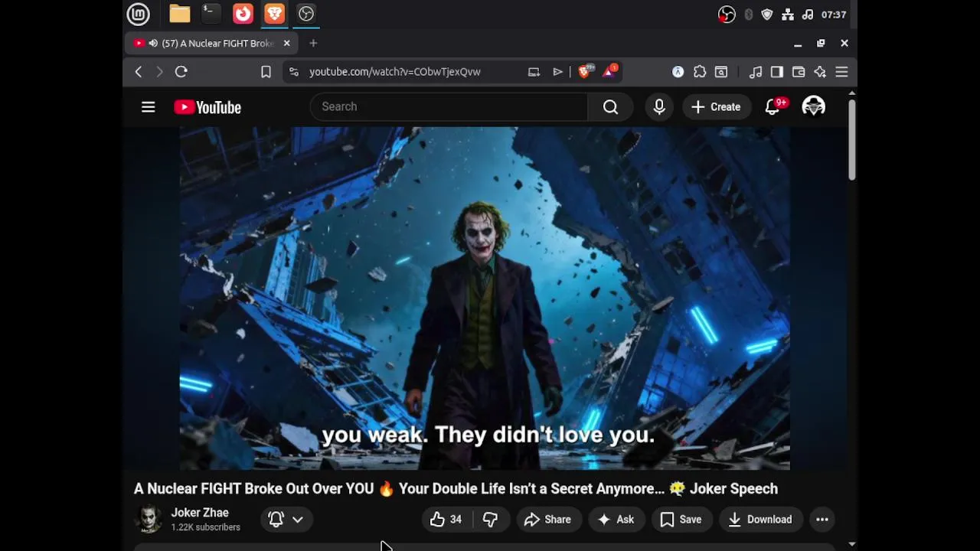Open the Bluetooth tray indicator
The height and width of the screenshot is (551, 980).
coord(749,15)
